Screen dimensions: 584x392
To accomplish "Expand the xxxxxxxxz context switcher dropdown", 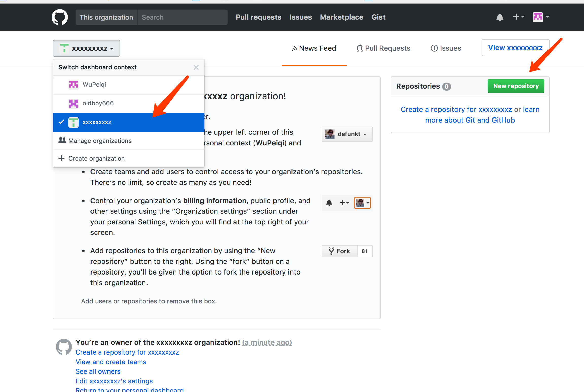I will point(86,48).
